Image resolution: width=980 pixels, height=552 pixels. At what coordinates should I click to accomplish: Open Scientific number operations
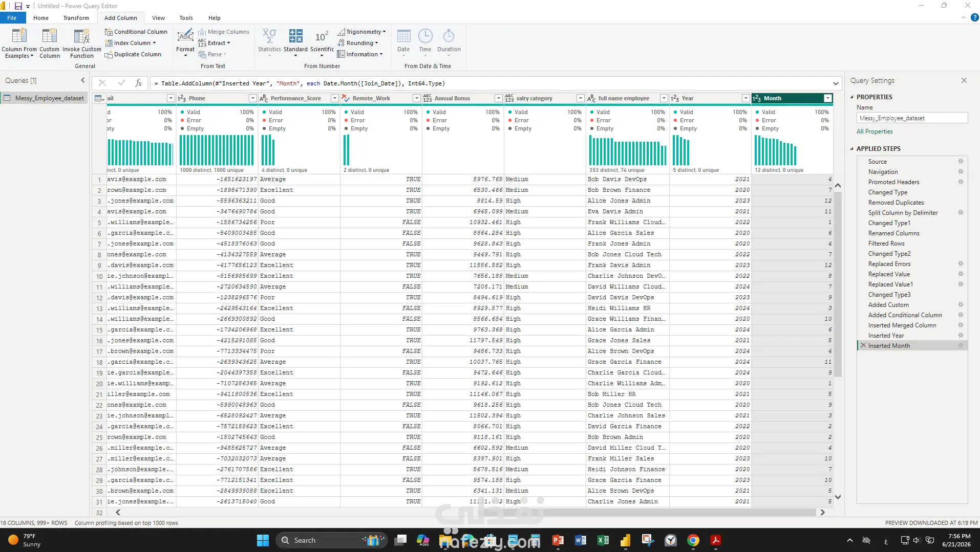coord(322,43)
